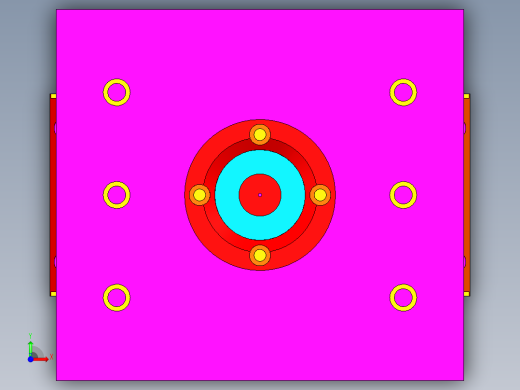Select the bolt above the cyan ring
Screen dimensions: 520x390
pyautogui.click(x=260, y=135)
